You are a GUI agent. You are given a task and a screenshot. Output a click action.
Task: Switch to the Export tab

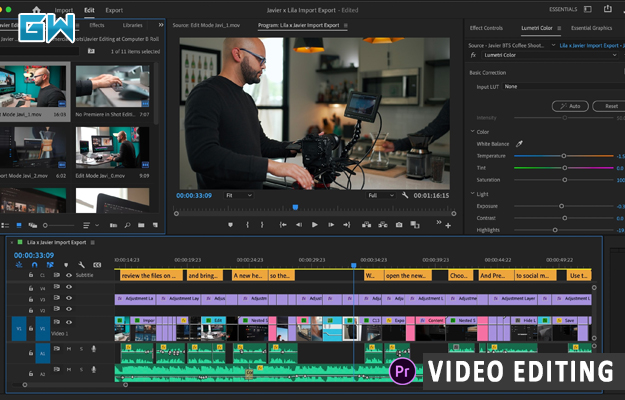(114, 10)
